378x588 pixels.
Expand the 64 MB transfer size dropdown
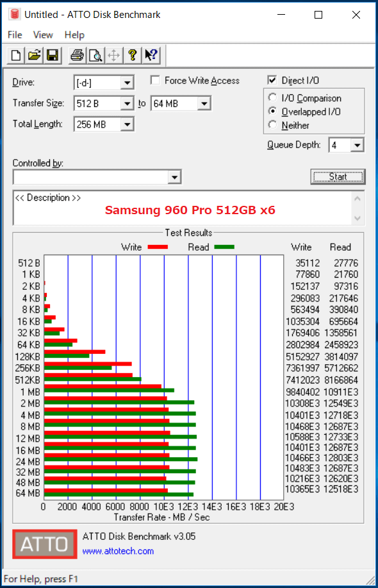[204, 103]
